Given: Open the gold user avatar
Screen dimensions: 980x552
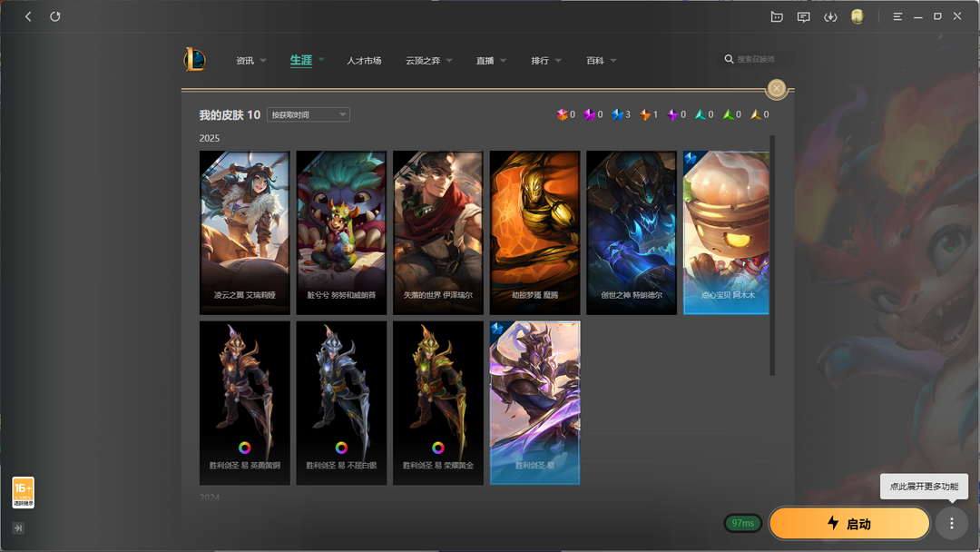Looking at the screenshot, I should [x=857, y=16].
